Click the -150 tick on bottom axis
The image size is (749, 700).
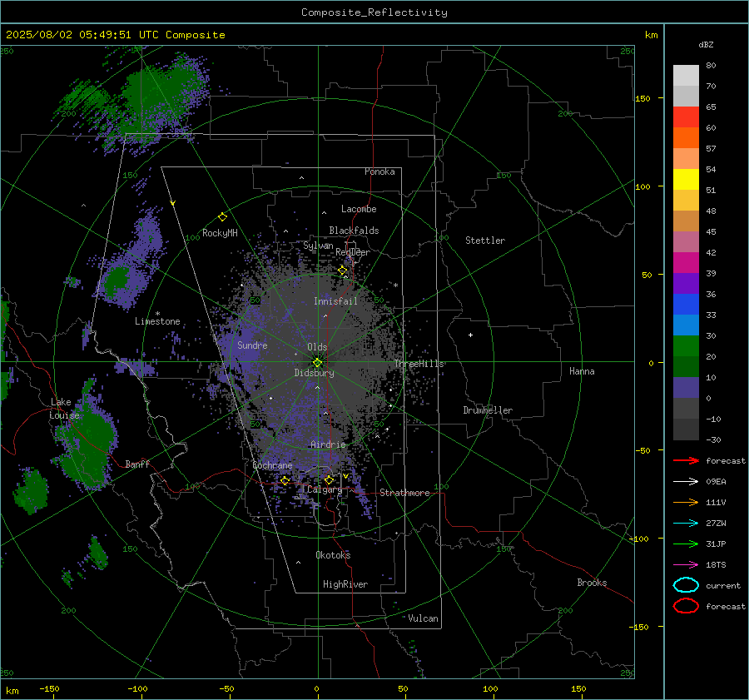click(49, 688)
